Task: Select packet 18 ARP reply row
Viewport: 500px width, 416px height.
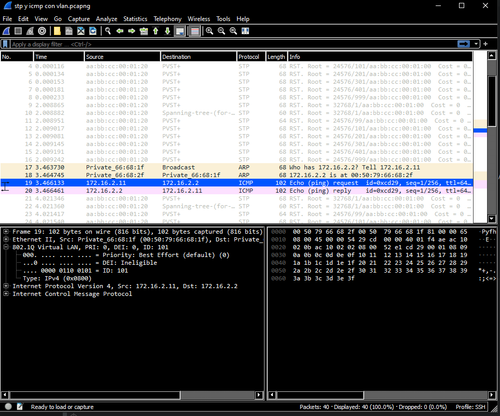Action: coord(237,175)
